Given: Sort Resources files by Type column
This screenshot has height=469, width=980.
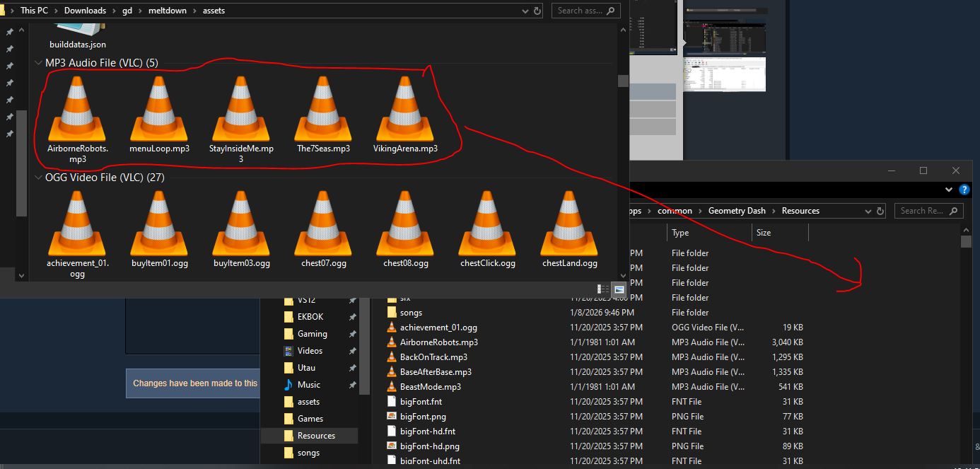Looking at the screenshot, I should 709,233.
